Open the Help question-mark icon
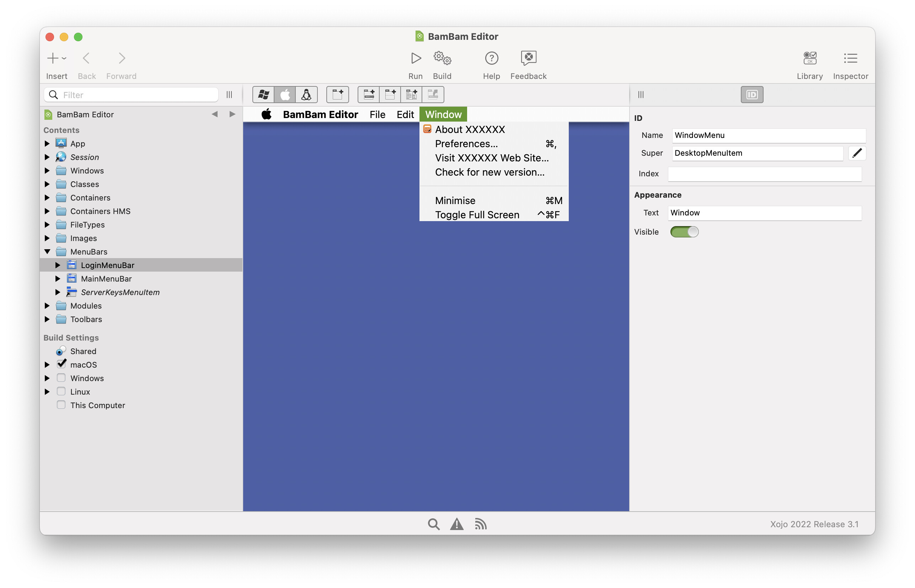The width and height of the screenshot is (915, 588). 491,58
